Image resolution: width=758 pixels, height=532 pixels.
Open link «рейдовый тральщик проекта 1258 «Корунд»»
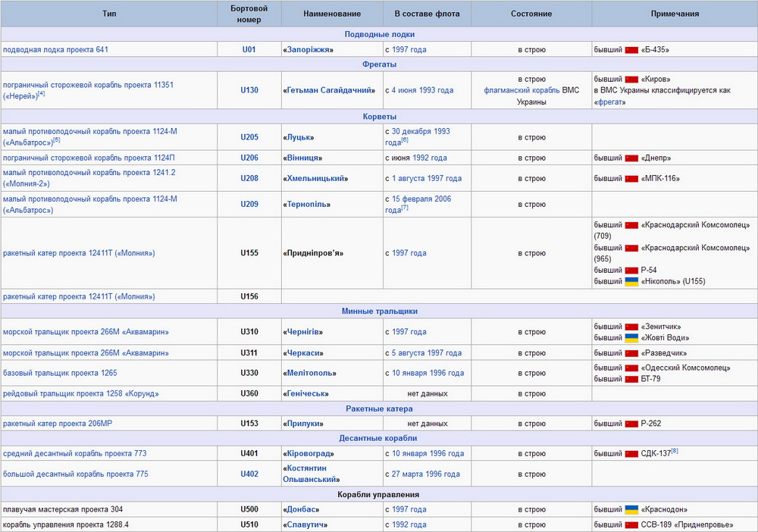81,394
